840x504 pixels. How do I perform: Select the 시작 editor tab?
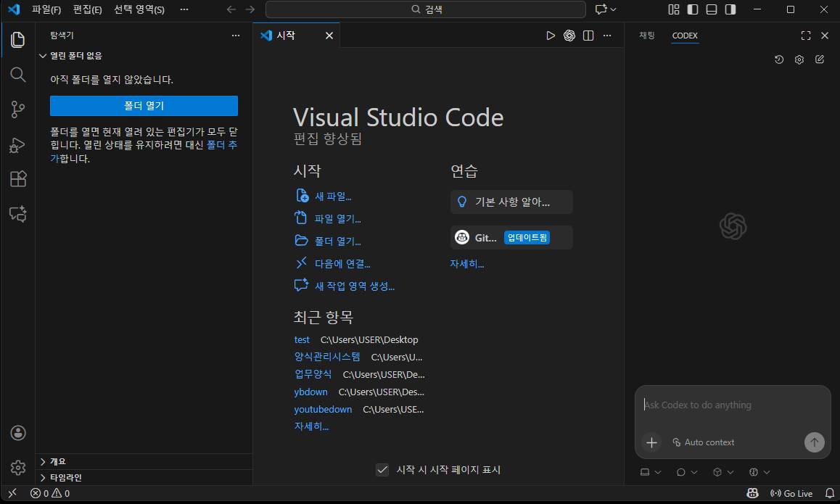pyautogui.click(x=297, y=36)
